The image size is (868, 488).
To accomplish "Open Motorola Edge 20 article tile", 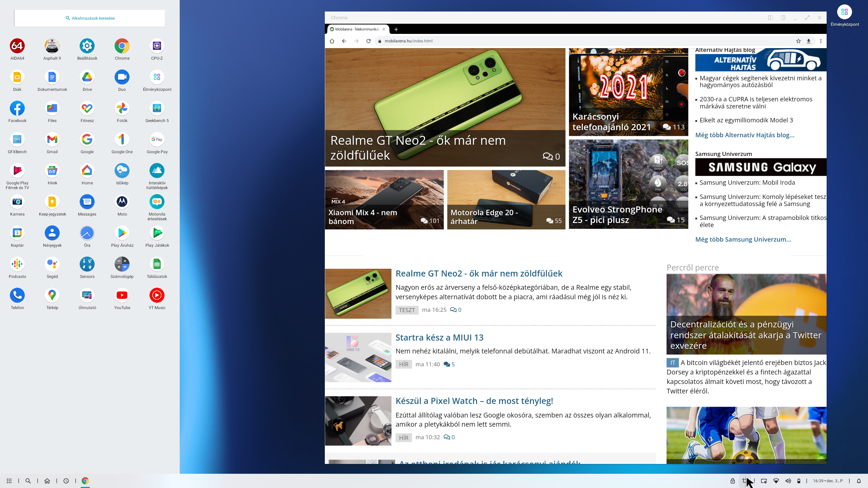I will point(506,200).
